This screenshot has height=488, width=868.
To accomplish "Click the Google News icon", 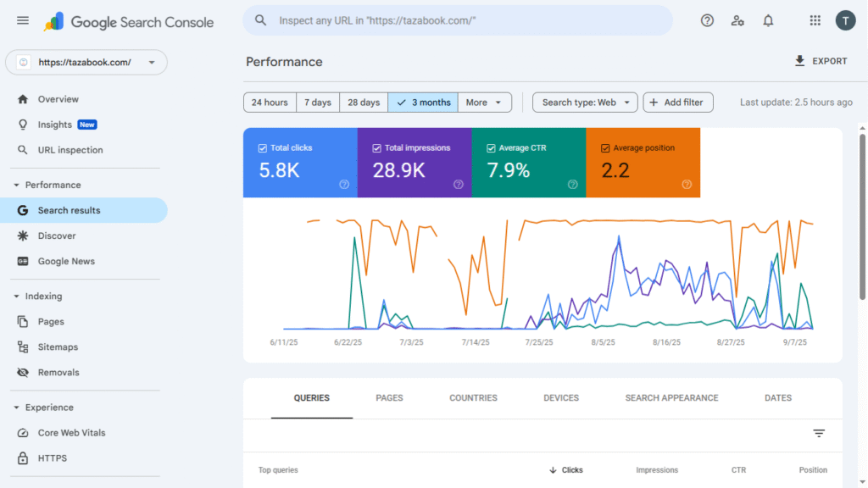I will tap(23, 261).
